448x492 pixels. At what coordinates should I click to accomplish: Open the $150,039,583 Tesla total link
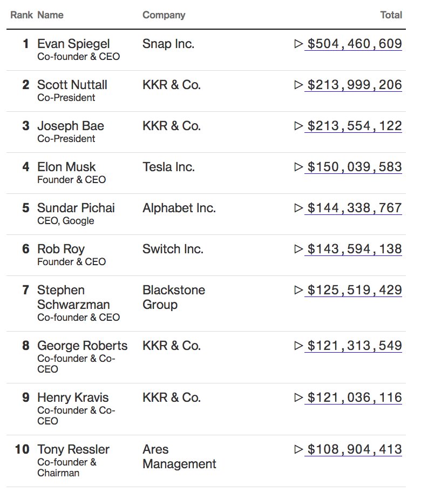[354, 167]
